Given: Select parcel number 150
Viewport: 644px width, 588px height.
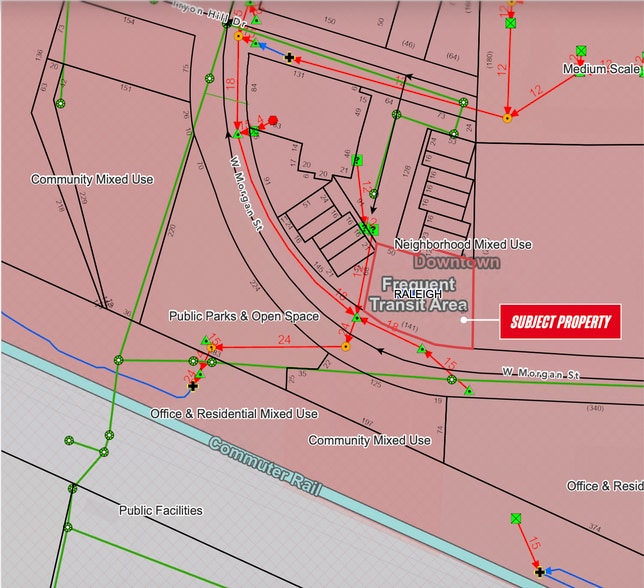Looking at the screenshot, I should tap(329, 20).
